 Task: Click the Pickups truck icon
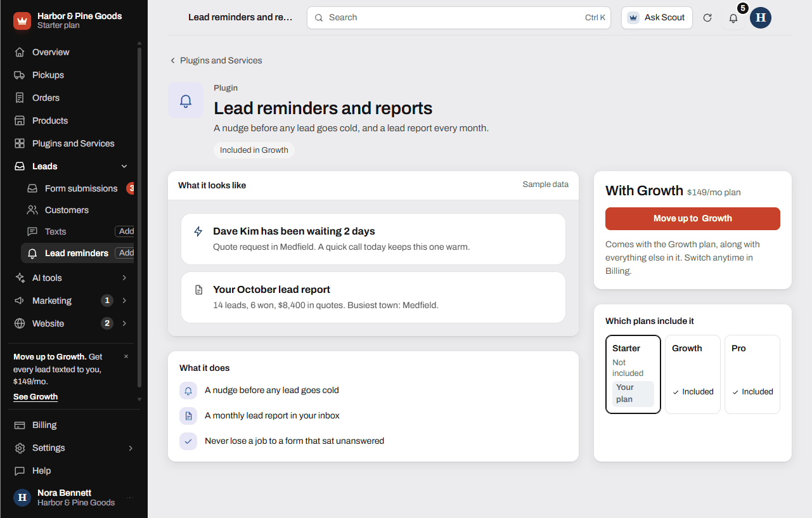[x=20, y=75]
